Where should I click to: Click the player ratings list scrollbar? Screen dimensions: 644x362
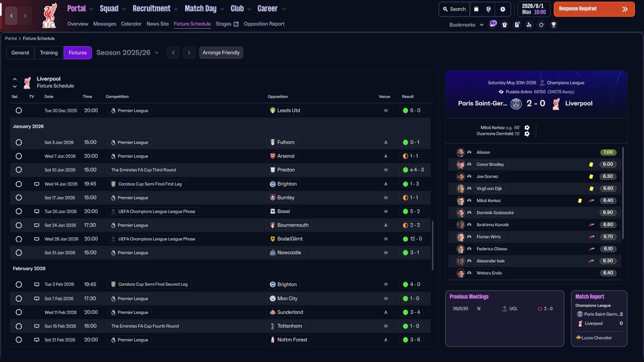pos(623,193)
